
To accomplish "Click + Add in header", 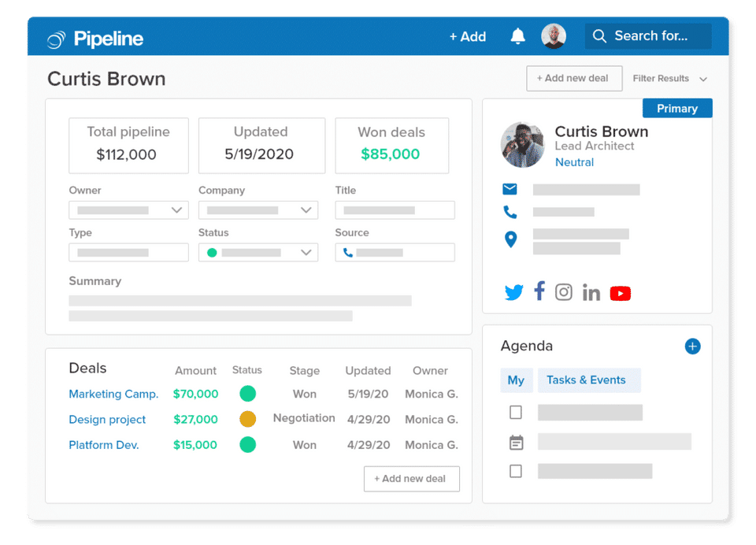I will coord(467,37).
